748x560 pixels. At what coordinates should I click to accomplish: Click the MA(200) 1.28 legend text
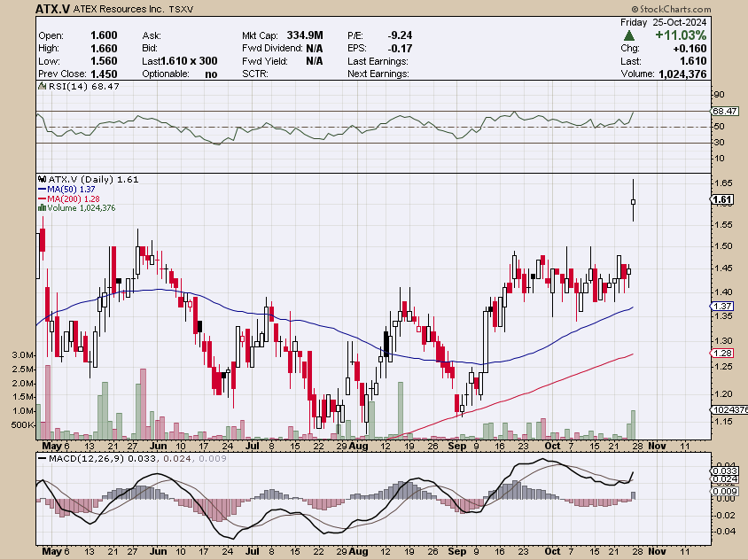(74, 198)
